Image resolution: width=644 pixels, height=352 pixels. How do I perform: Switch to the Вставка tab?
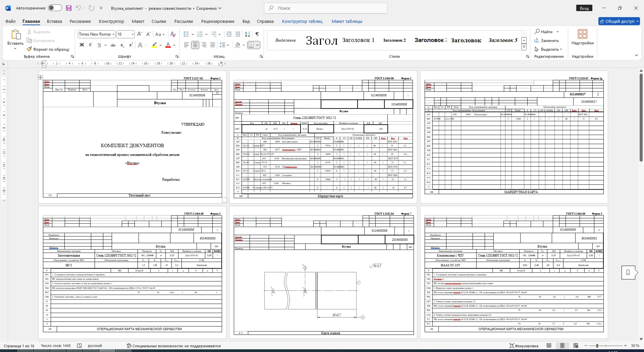[54, 21]
